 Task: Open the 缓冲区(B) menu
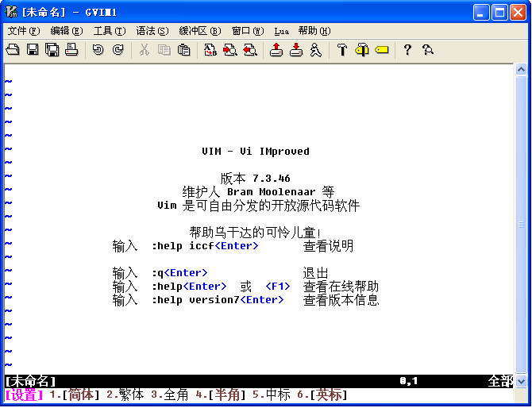tap(199, 31)
